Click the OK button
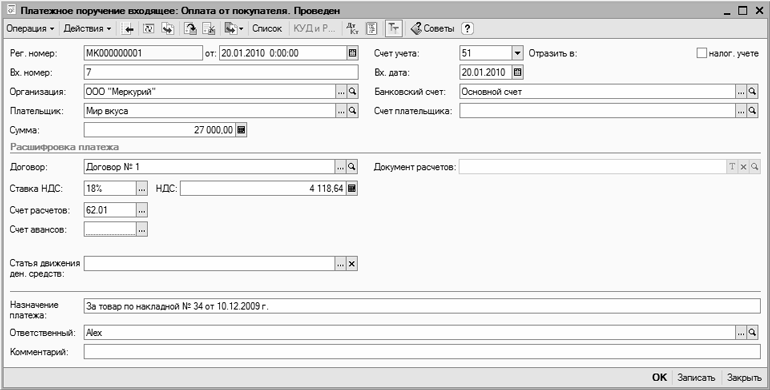 660,377
